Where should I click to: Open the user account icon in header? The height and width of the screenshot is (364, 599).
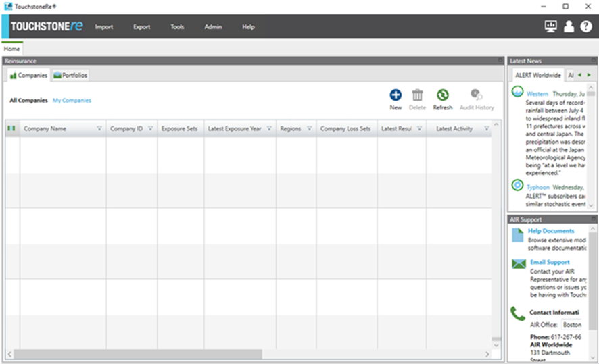(569, 26)
